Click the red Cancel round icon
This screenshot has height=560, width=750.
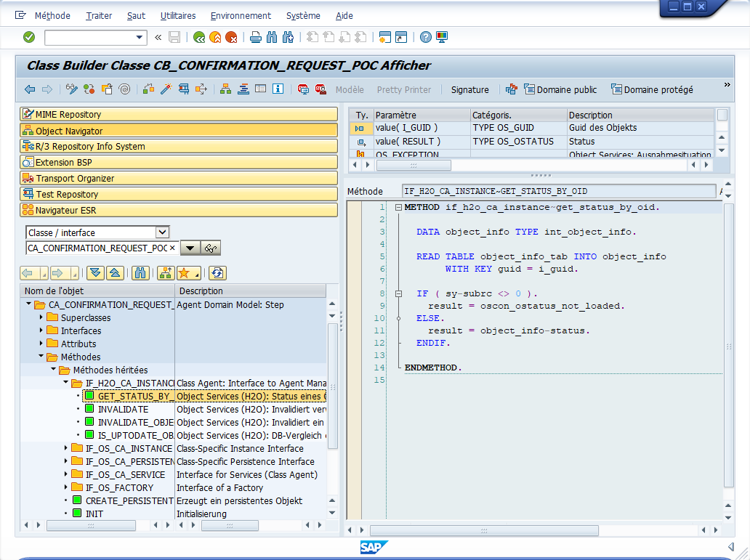tap(232, 37)
